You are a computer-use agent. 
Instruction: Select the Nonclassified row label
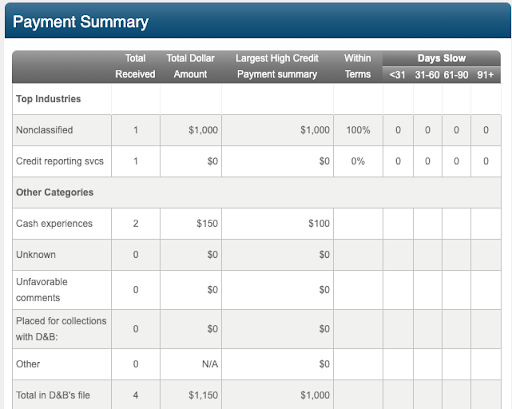click(44, 130)
